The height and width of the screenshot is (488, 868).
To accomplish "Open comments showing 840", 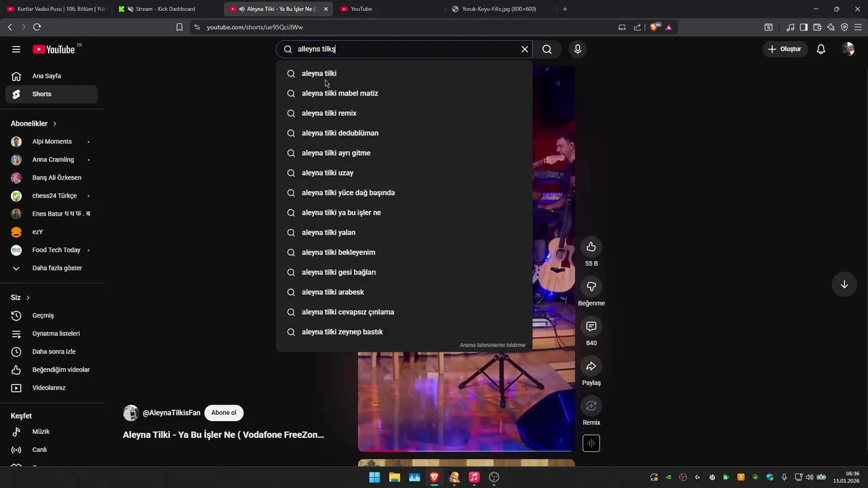I will pyautogui.click(x=591, y=327).
